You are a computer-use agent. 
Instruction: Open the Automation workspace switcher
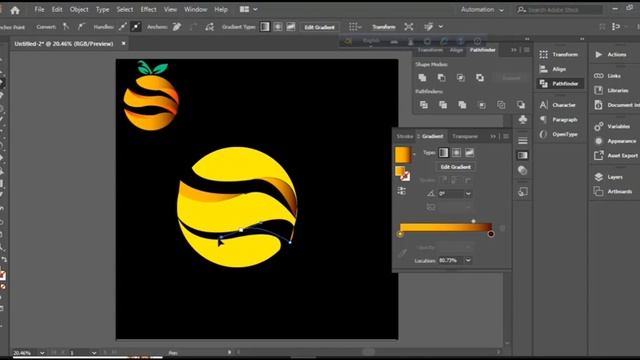tap(482, 9)
